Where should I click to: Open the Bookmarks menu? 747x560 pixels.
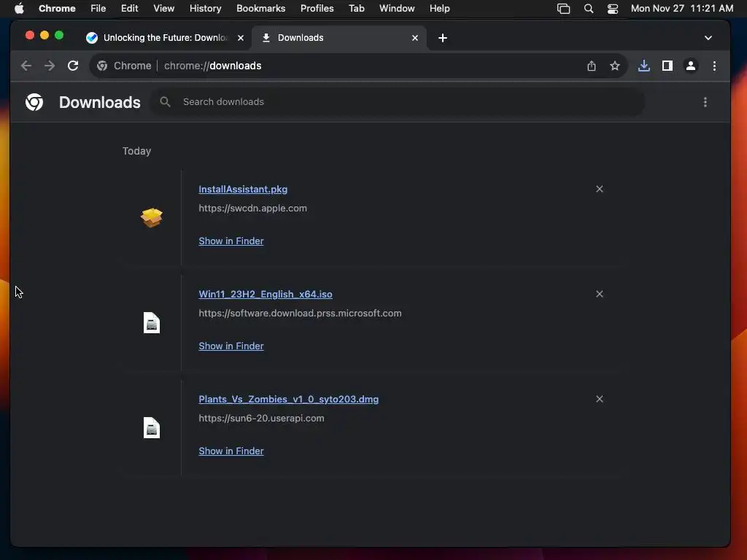(x=260, y=8)
